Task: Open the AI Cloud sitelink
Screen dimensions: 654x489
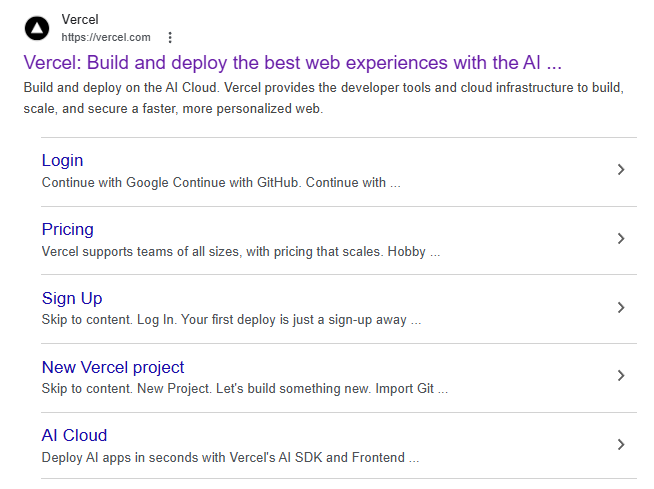Action: click(74, 435)
